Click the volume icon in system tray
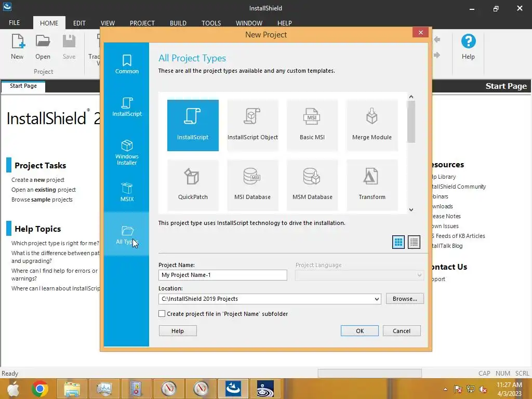This screenshot has width=532, height=399. click(x=483, y=389)
